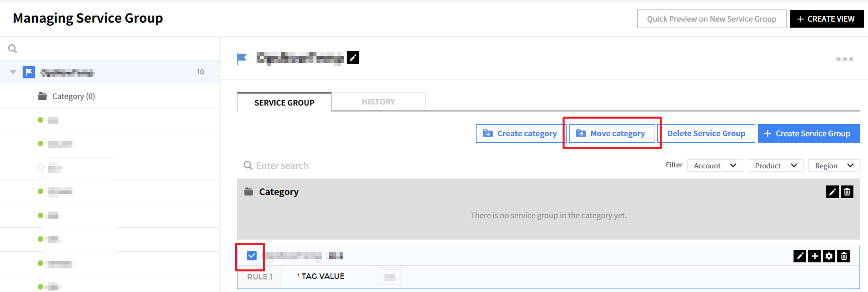Edit the selected service group row
This screenshot has height=292, width=868.
coord(800,256)
